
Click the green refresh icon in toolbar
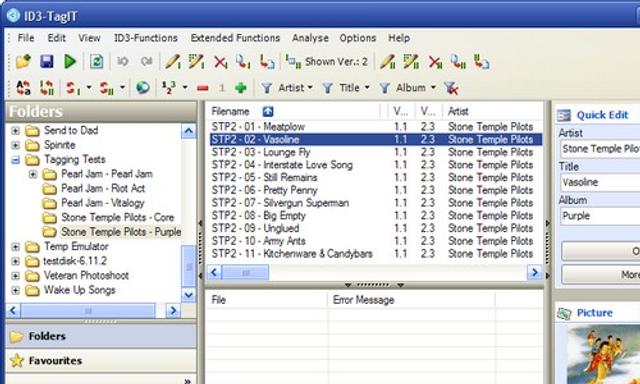pyautogui.click(x=96, y=62)
